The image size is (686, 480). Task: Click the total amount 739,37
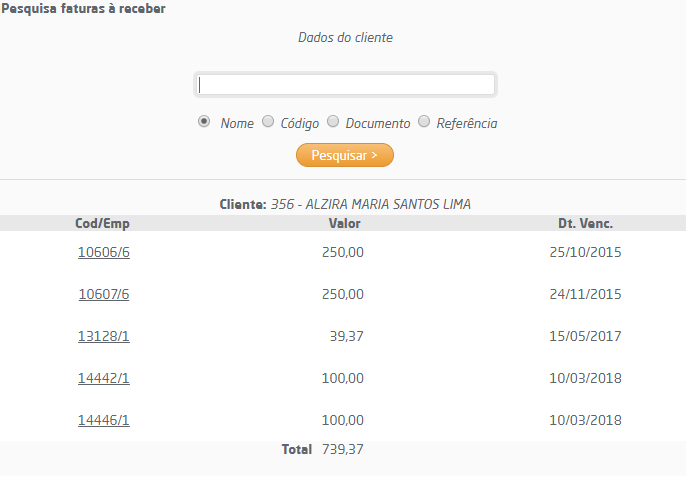pos(343,450)
